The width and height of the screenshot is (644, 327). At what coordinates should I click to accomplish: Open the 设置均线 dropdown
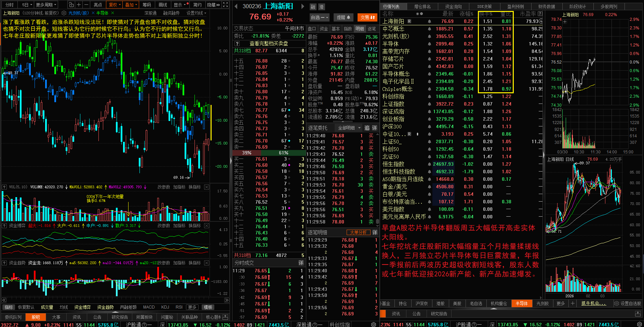[x=197, y=13]
